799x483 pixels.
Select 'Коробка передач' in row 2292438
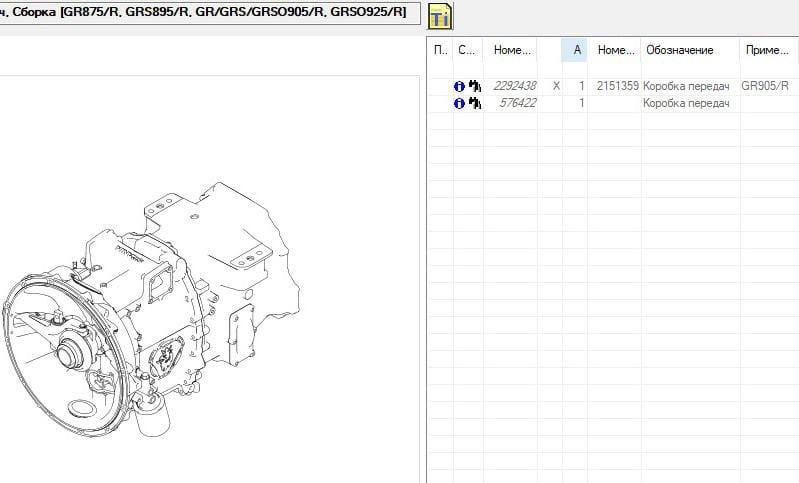tap(686, 86)
